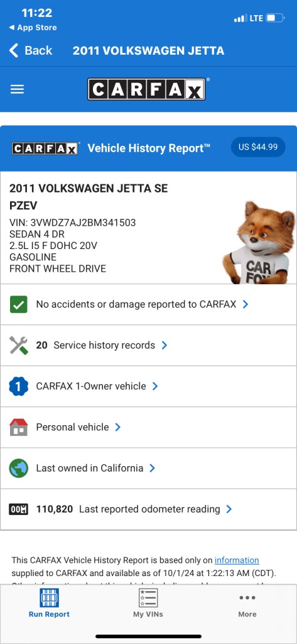Screen dimensions: 297x644
Task: Tap the house personal vehicle icon
Action: [x=18, y=427]
